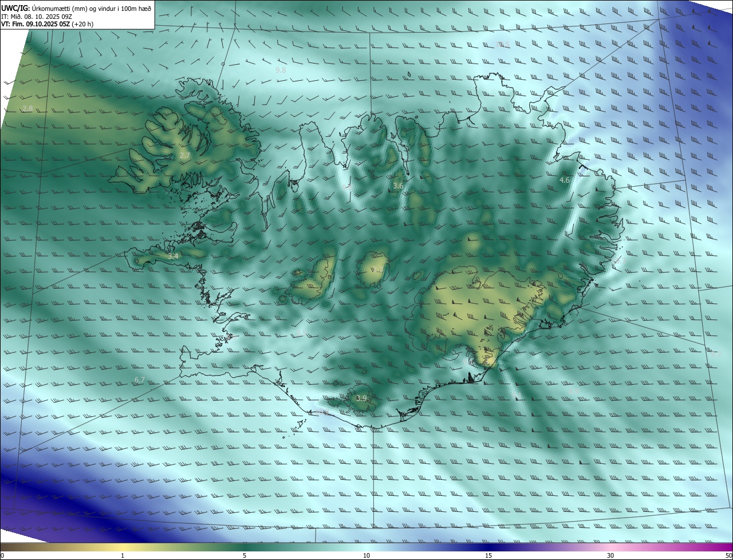Click the Snæfellsnes value label '3.4'

pos(173,257)
